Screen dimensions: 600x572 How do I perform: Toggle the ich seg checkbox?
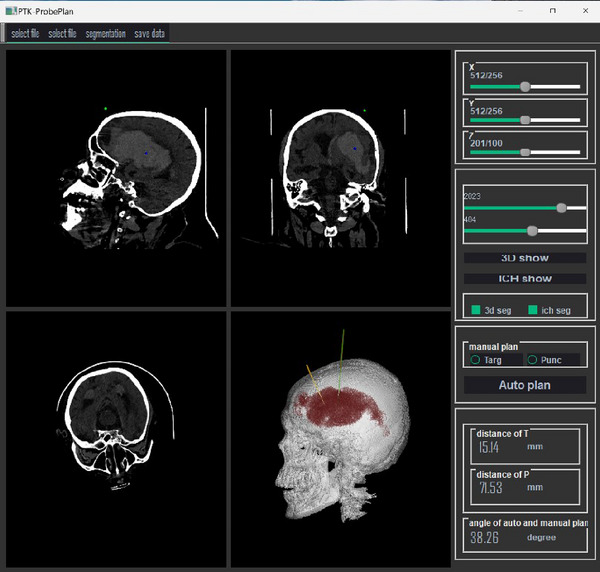click(x=532, y=310)
